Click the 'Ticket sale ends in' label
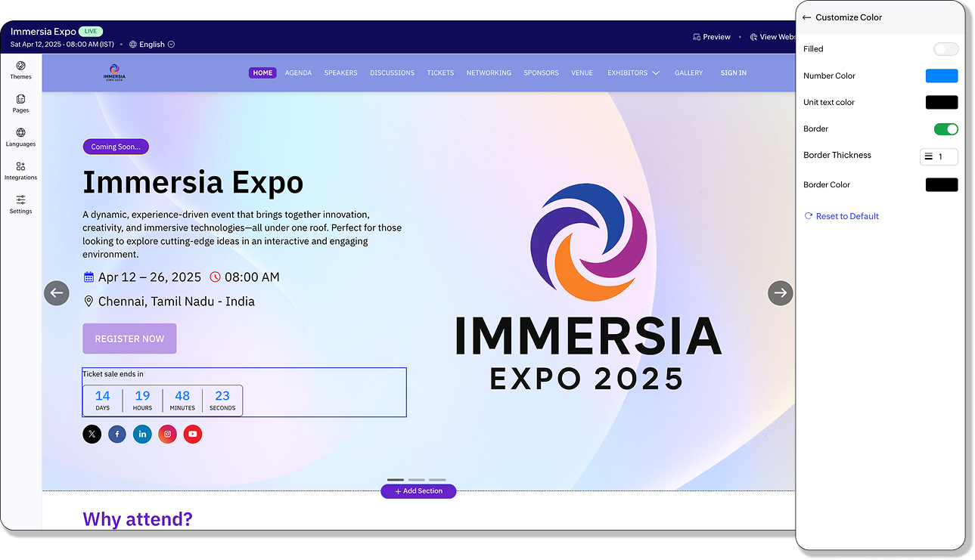Screen dimensions: 975x560 coord(113,374)
